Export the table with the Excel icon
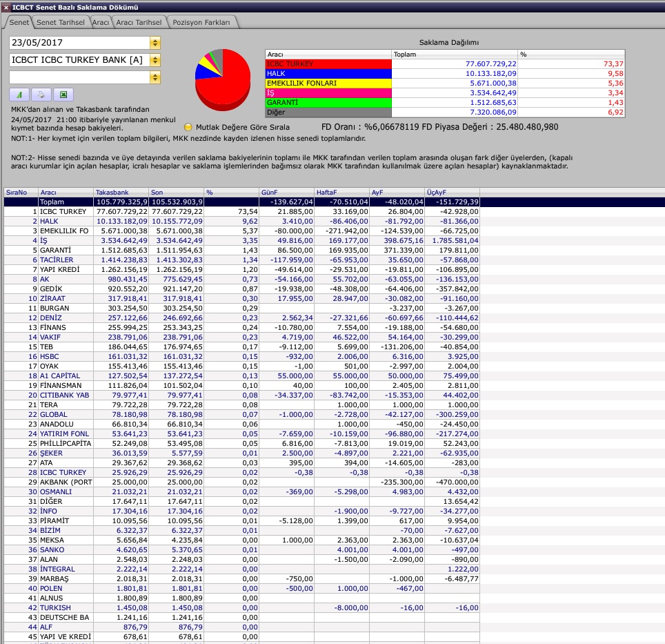The width and height of the screenshot is (665, 644). click(63, 95)
